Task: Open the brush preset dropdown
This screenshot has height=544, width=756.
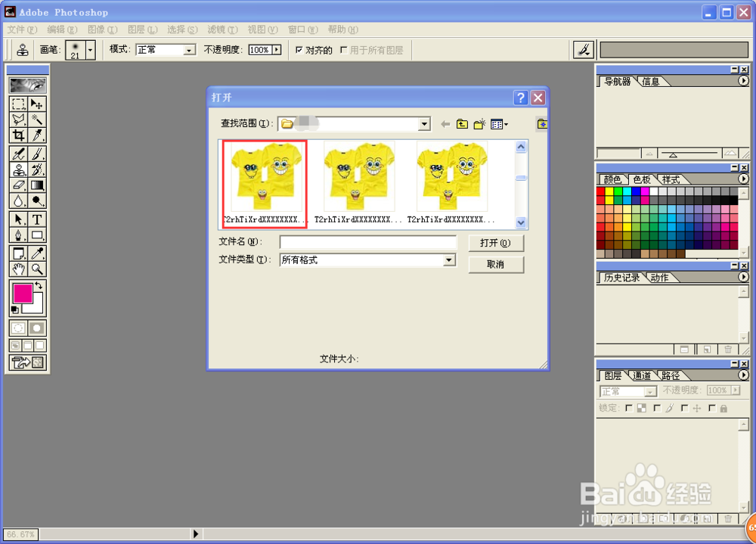Action: (x=90, y=50)
